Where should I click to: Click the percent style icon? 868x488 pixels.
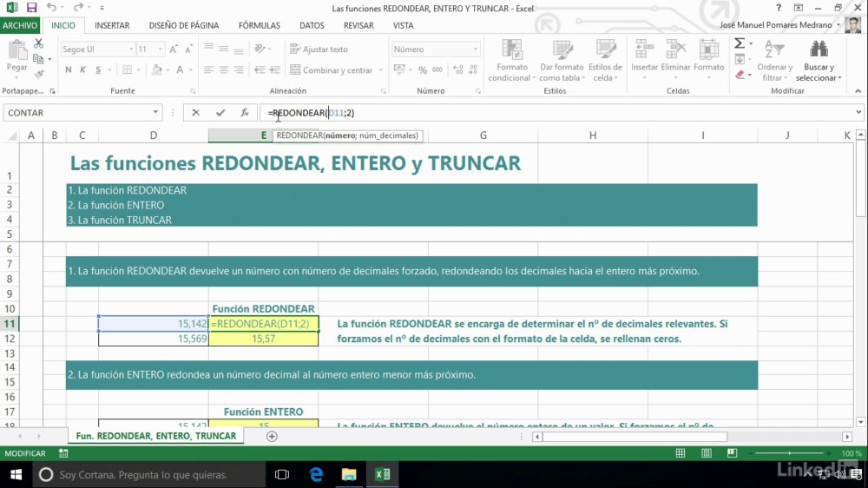[423, 69]
